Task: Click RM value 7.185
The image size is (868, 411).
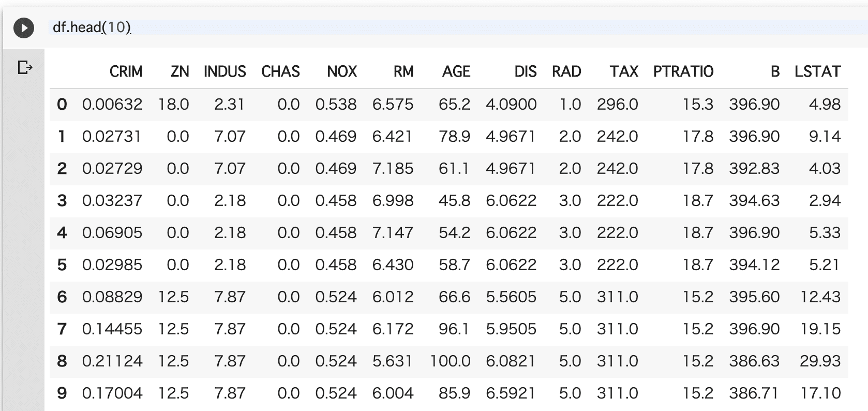Action: (393, 169)
